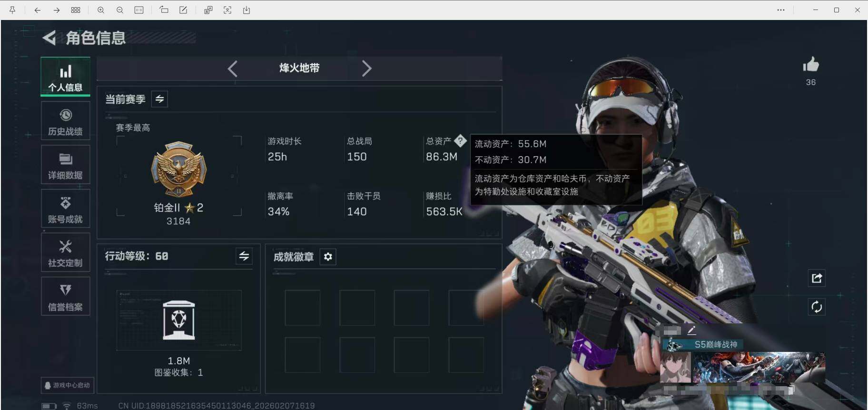This screenshot has height=410, width=868.
Task: Pin the image viewer window on top
Action: pos(12,10)
